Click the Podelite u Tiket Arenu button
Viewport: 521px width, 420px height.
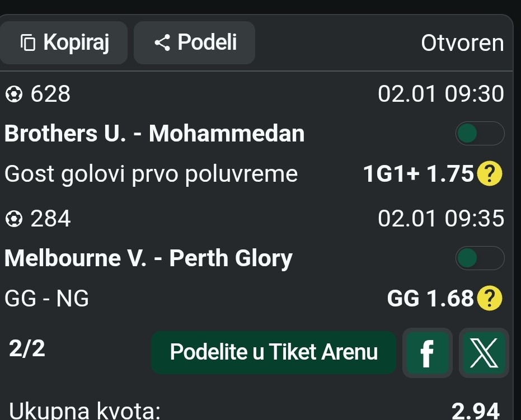click(x=274, y=352)
